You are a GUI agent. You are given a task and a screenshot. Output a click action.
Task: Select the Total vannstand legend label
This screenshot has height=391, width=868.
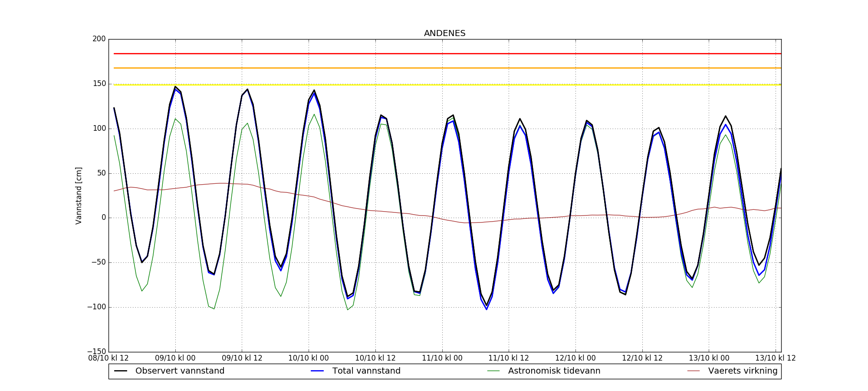(366, 371)
